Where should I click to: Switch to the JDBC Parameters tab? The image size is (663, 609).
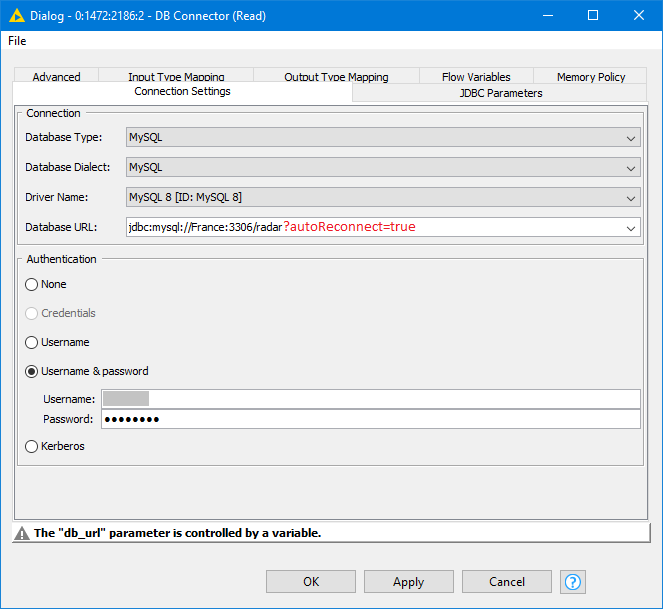500,93
